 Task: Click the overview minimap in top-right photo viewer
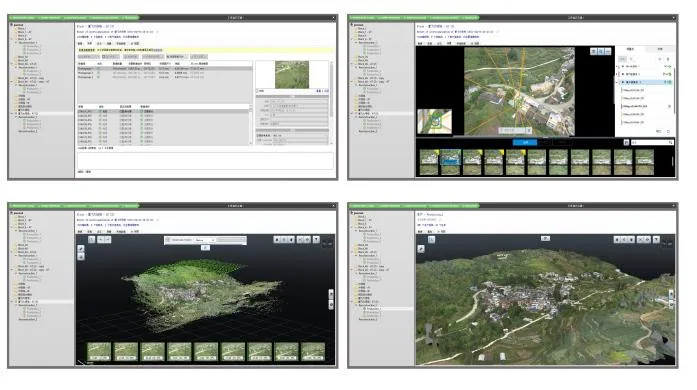[435, 121]
